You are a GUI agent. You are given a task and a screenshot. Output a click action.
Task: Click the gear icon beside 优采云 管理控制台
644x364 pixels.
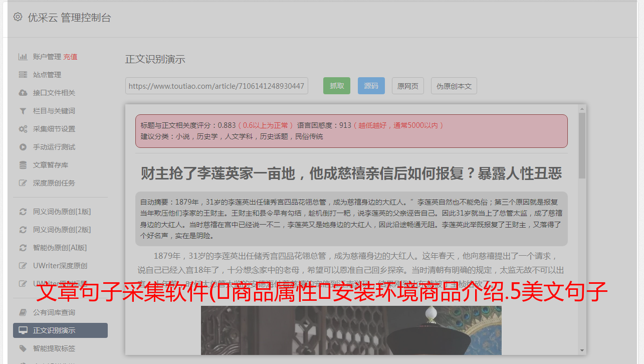[x=18, y=17]
